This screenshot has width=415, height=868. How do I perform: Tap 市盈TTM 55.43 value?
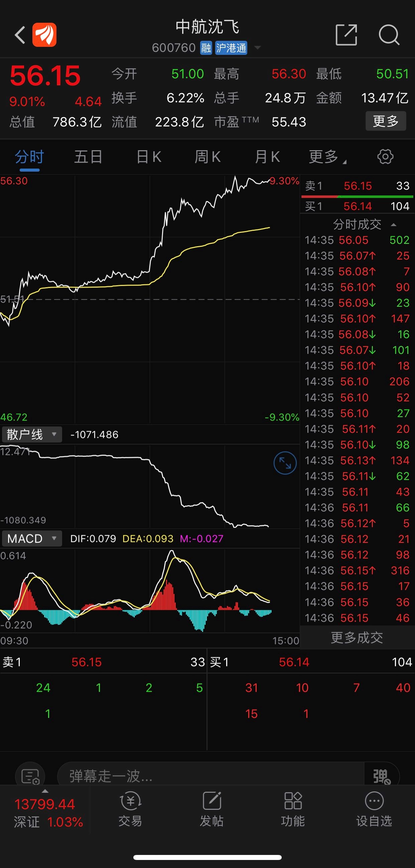tap(289, 122)
